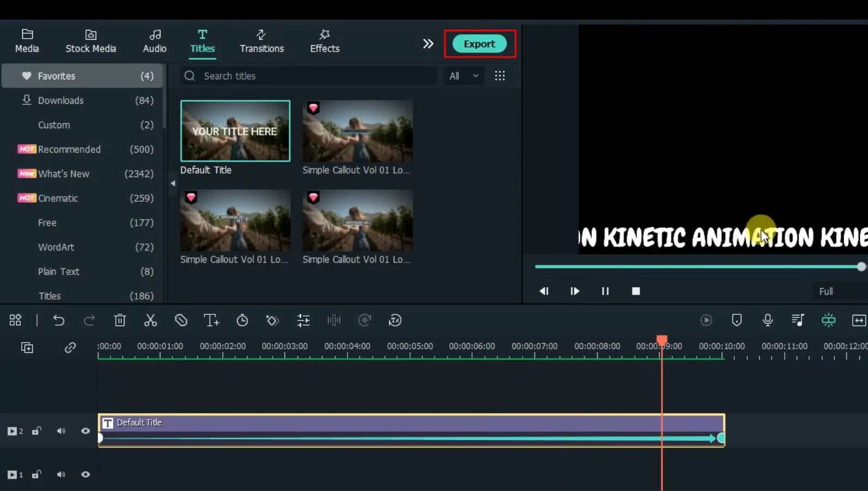Expand more tabs with double chevron
This screenshot has height=491, width=868.
coord(428,43)
